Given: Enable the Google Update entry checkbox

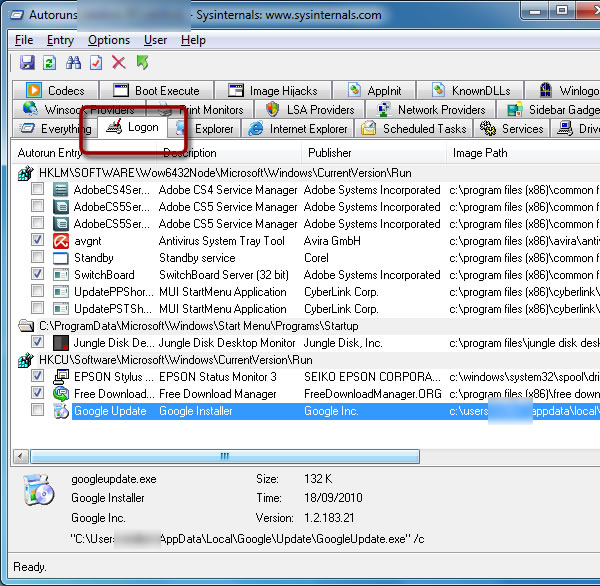Looking at the screenshot, I should (37, 410).
